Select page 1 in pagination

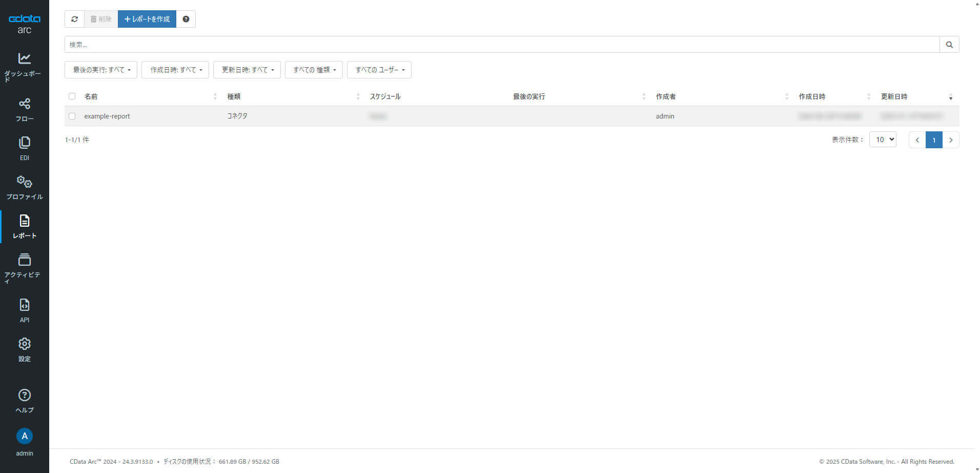934,140
